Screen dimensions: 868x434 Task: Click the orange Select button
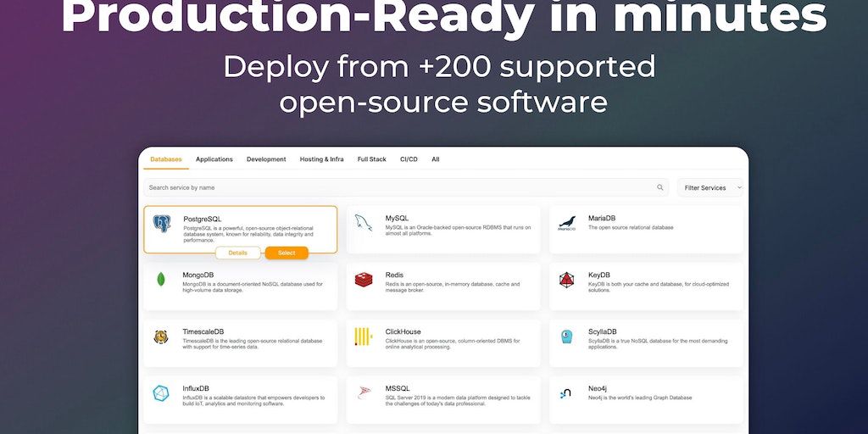click(287, 253)
